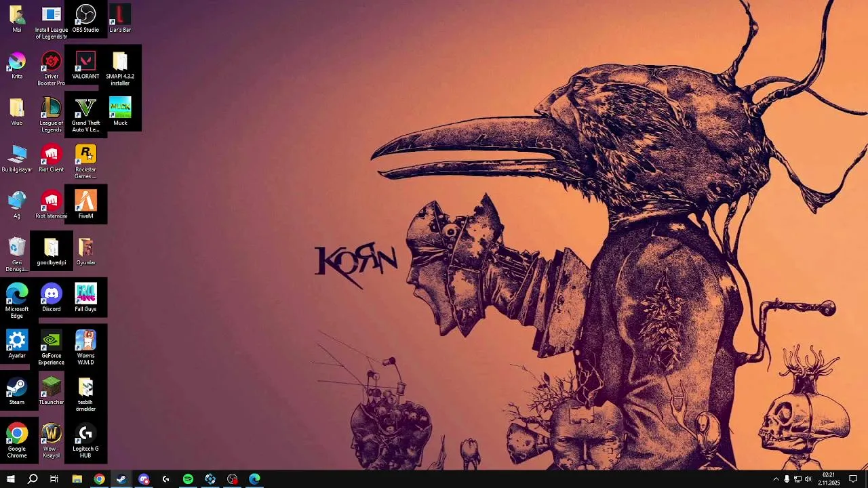The image size is (868, 488).
Task: Open Ayarlar settings desktop icon
Action: [x=17, y=345]
